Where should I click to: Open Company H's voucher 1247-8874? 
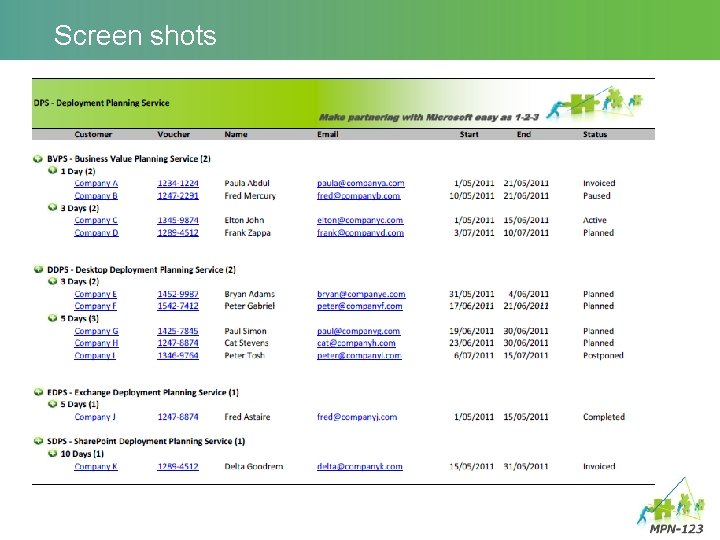[178, 343]
